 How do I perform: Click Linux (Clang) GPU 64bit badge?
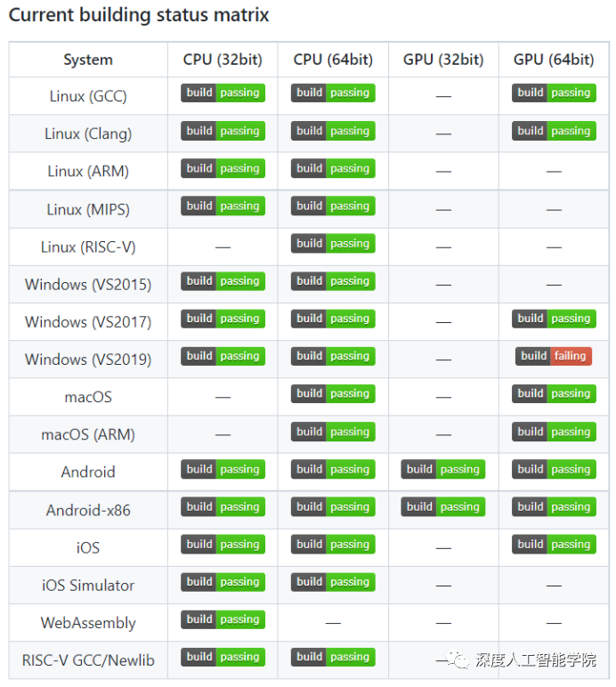(x=554, y=131)
